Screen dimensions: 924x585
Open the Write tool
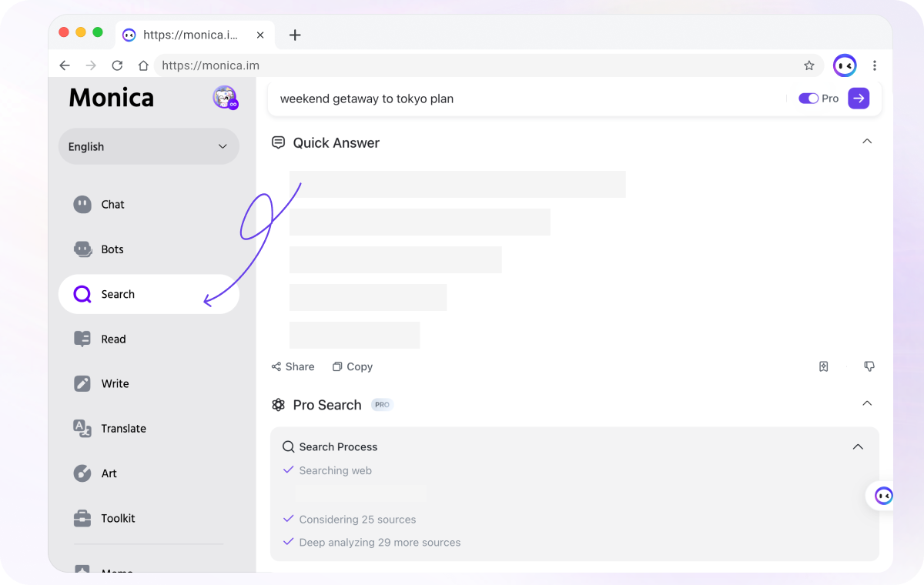tap(114, 384)
